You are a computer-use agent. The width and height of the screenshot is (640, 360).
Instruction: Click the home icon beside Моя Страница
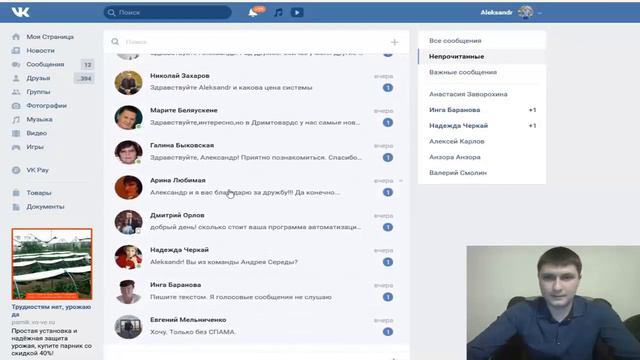tap(16, 37)
